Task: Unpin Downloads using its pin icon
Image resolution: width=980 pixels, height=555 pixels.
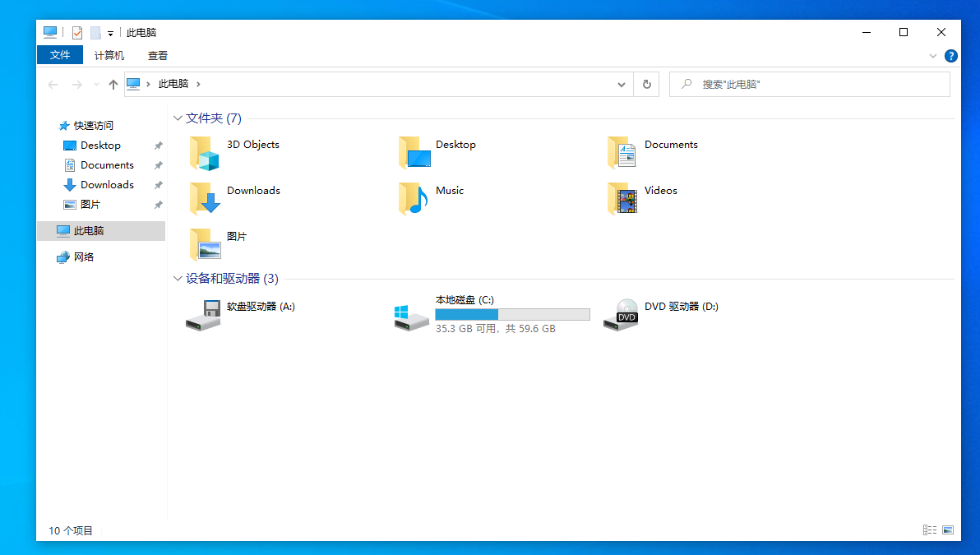Action: coord(158,185)
